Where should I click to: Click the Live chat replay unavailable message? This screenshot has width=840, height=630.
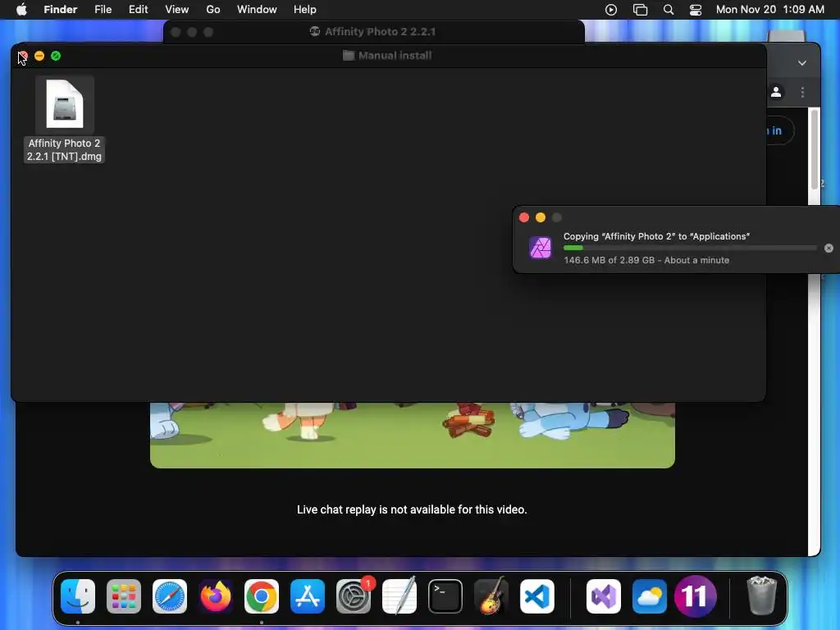412,509
